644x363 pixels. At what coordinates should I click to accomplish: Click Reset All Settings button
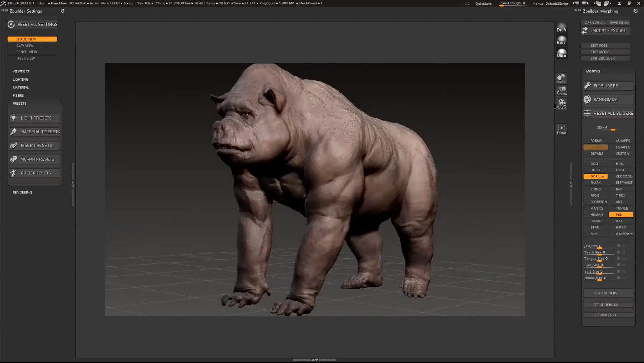click(32, 24)
